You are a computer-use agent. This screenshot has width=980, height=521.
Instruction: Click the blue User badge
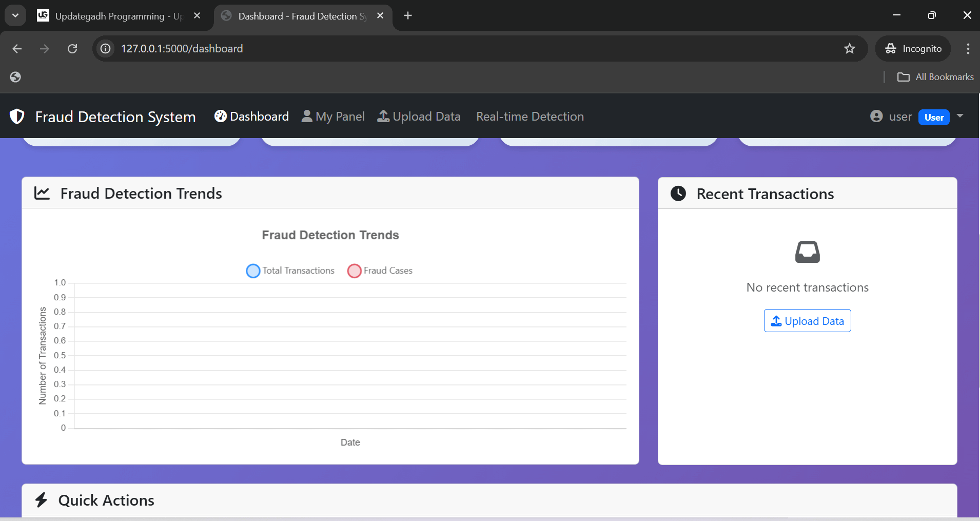tap(933, 118)
